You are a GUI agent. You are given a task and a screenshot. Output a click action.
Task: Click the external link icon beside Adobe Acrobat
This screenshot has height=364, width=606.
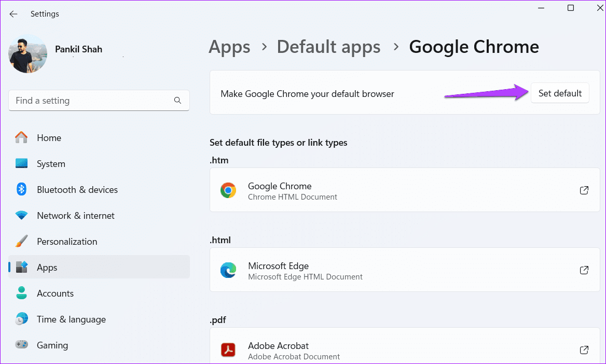click(x=584, y=349)
